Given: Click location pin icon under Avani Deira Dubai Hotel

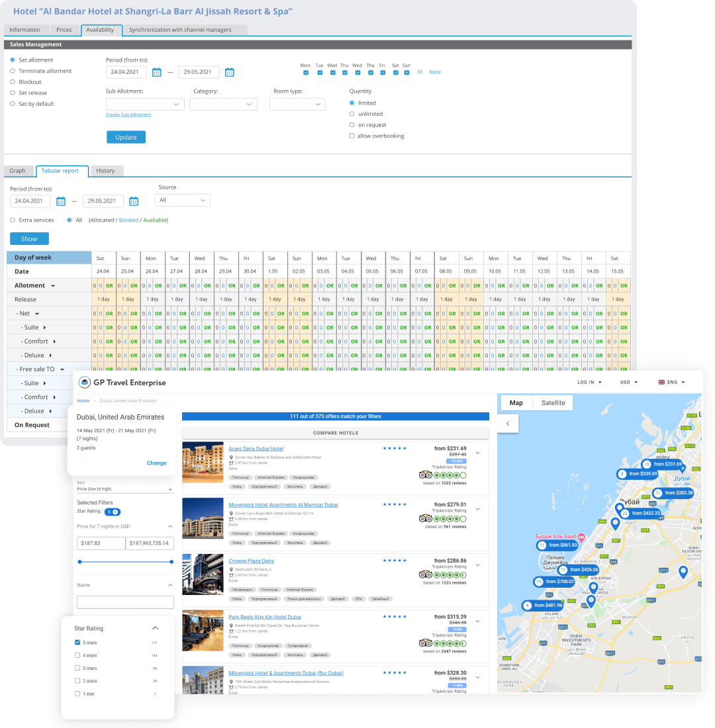Looking at the screenshot, I should pos(231,457).
